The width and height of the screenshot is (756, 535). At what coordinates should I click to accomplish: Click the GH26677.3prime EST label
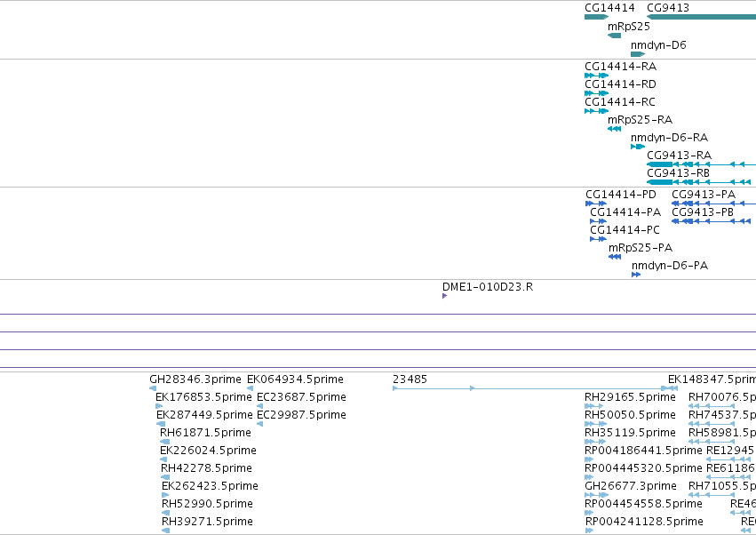pos(631,486)
